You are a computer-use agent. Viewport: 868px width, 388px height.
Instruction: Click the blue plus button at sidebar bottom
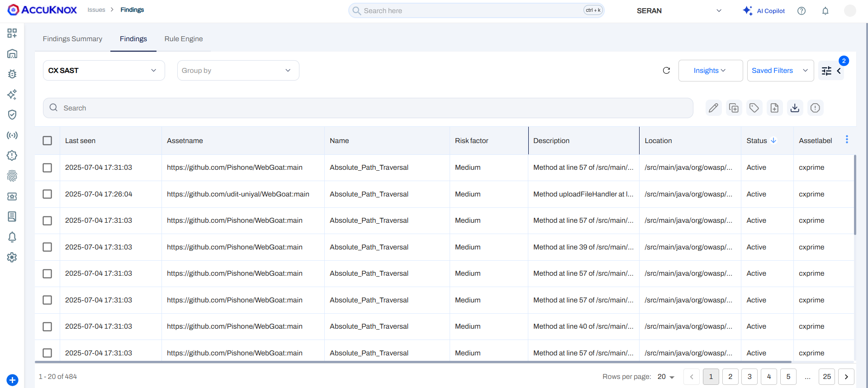[x=13, y=380]
